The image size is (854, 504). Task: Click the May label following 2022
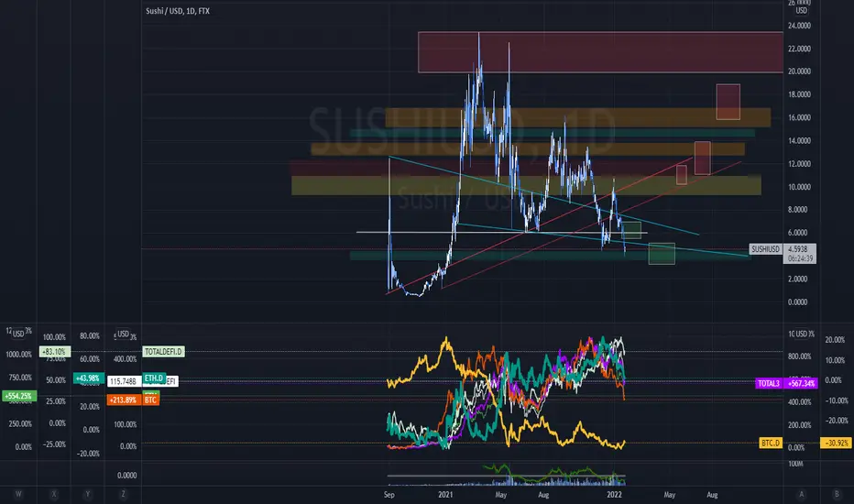point(670,495)
